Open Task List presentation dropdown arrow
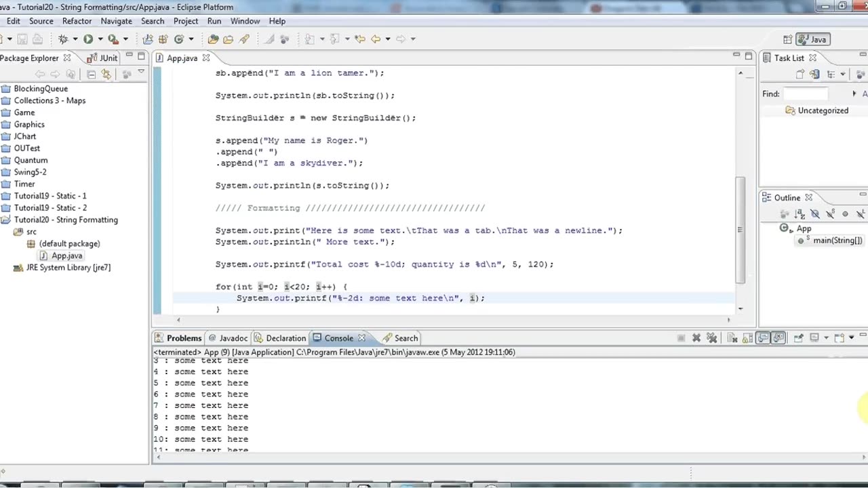 point(842,74)
